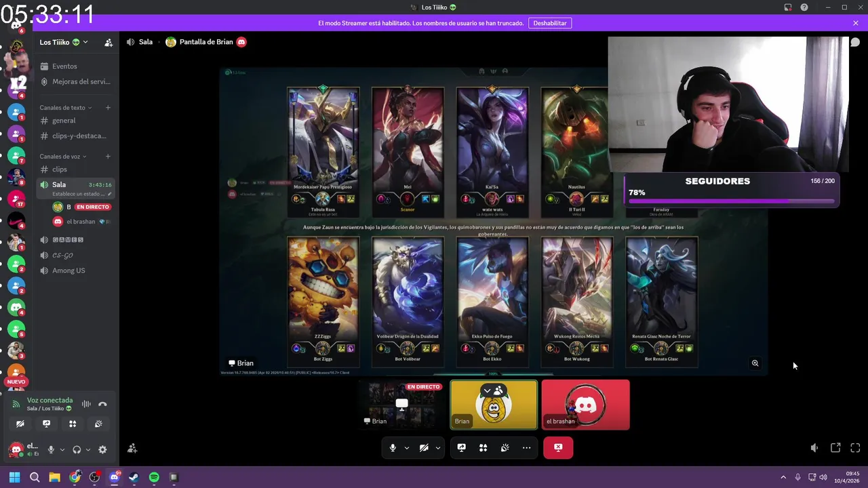Open share screen in bottom call controls
Screen dimensions: 868x488
(x=461, y=447)
